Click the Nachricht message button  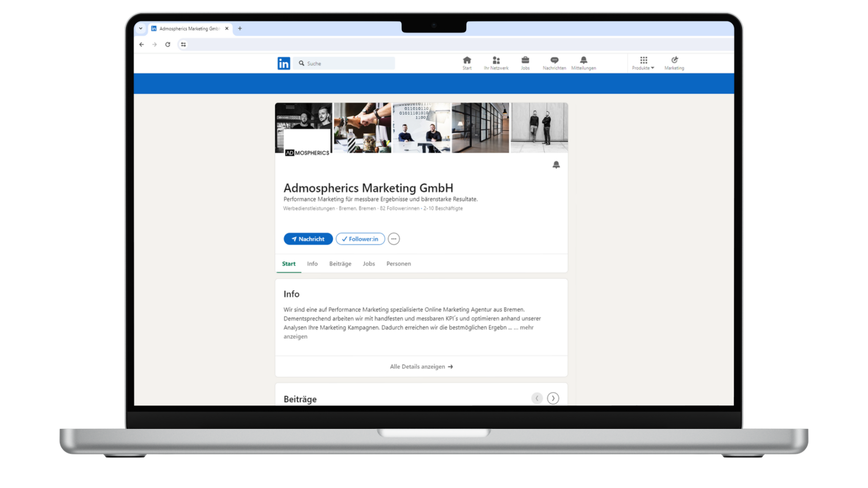click(308, 239)
